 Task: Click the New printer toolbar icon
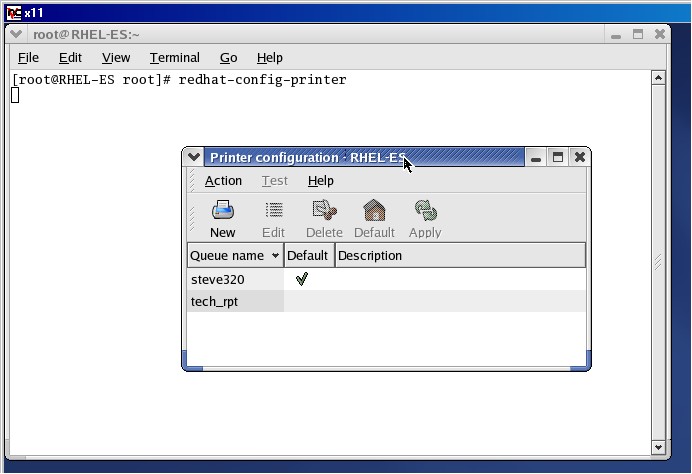tap(222, 210)
